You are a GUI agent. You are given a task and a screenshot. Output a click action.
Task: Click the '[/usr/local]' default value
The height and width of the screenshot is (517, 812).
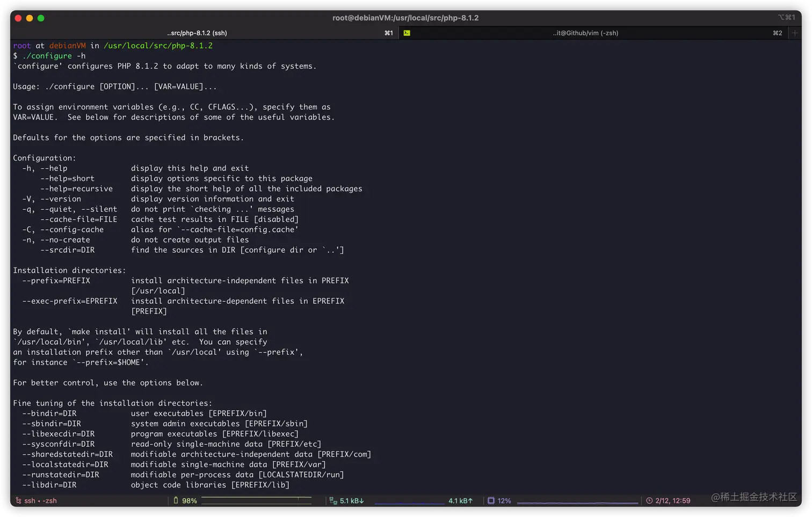click(158, 290)
